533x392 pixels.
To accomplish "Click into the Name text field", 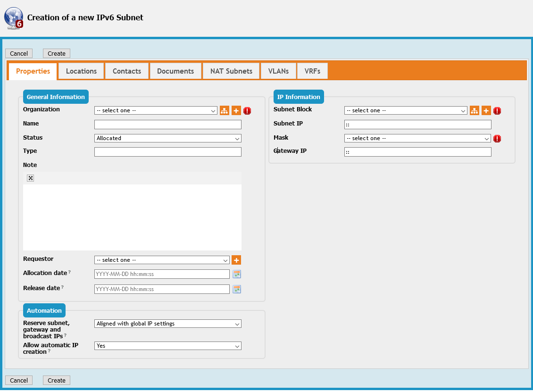I will 167,125.
